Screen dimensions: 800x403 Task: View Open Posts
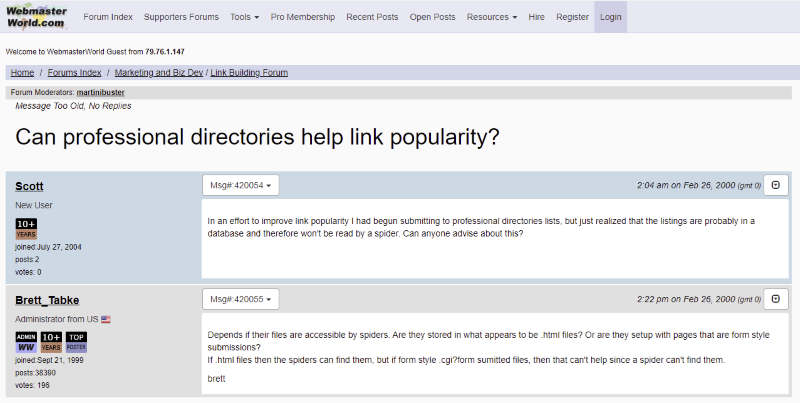pos(432,17)
